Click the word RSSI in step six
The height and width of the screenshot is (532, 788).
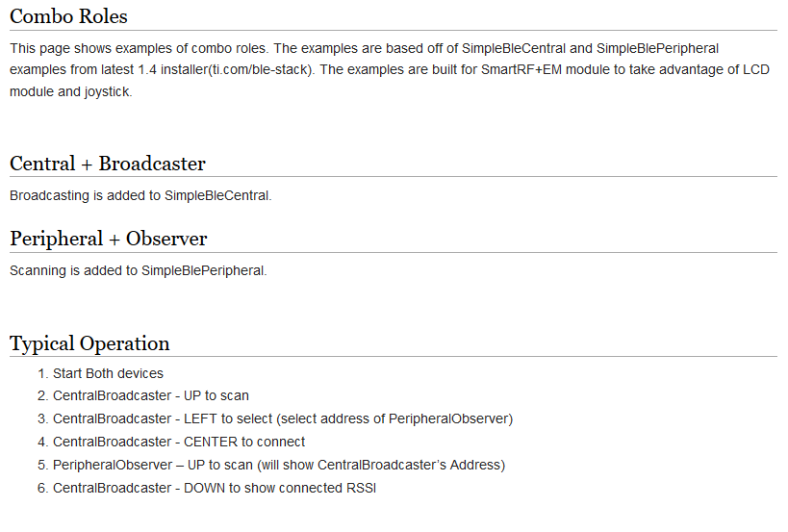(360, 489)
